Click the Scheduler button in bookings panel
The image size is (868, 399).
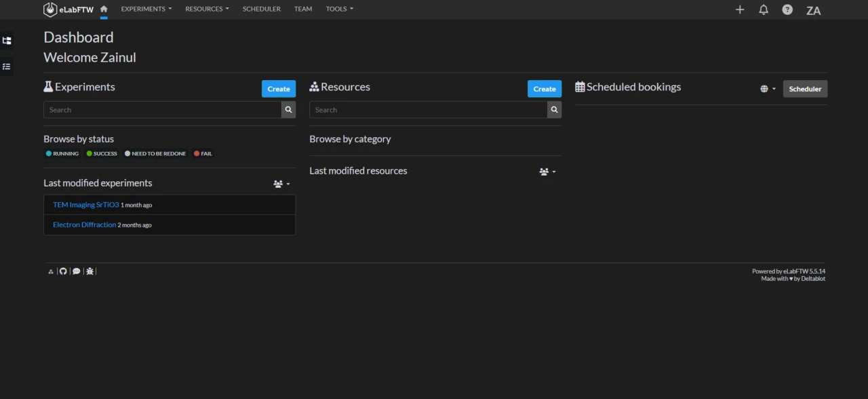click(x=805, y=89)
